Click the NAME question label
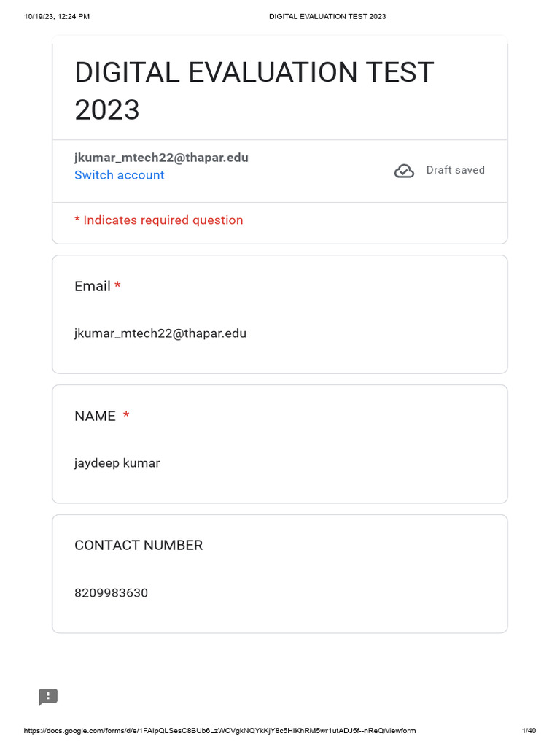Screen dimensions: 560x747 click(95, 416)
